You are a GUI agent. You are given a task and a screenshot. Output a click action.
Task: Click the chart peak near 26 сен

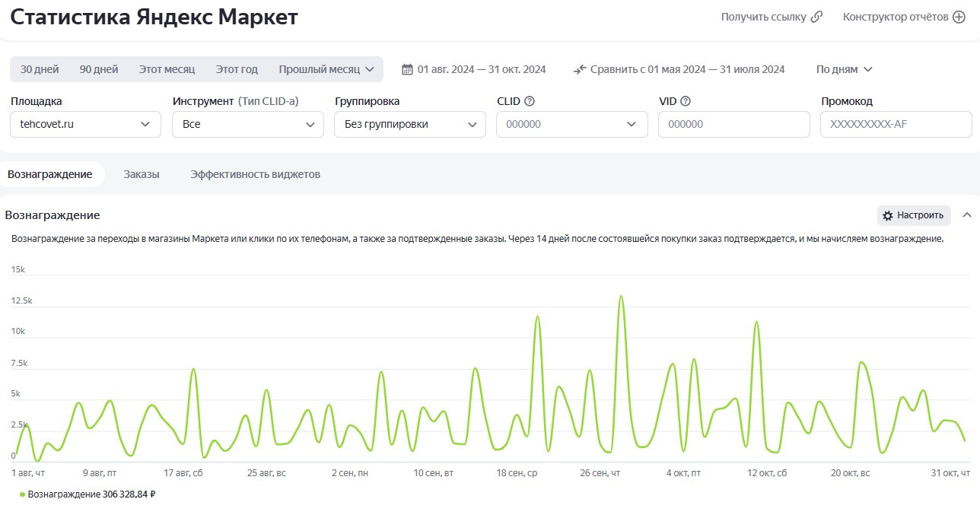[621, 297]
